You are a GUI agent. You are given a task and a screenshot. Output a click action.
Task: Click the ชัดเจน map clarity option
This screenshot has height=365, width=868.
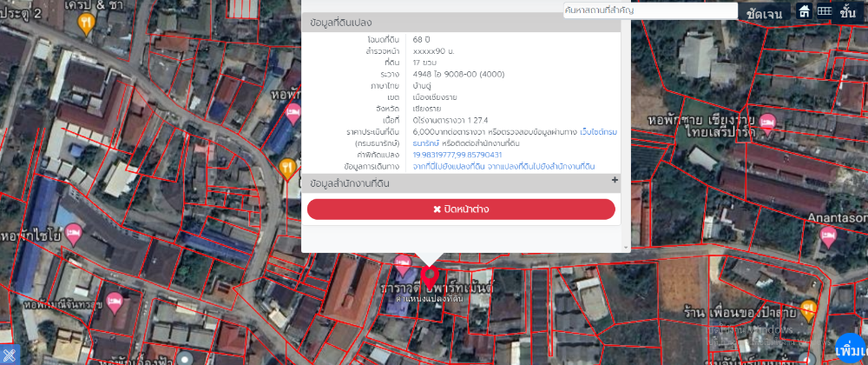click(764, 14)
